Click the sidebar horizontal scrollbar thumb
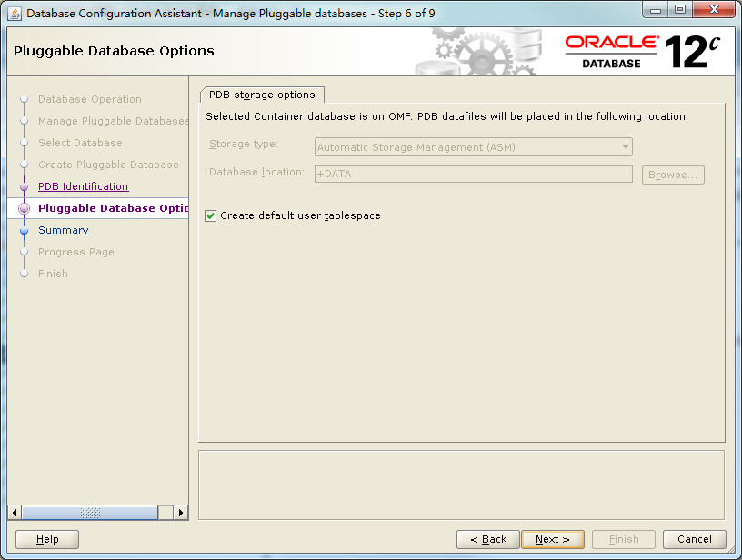 (x=90, y=512)
